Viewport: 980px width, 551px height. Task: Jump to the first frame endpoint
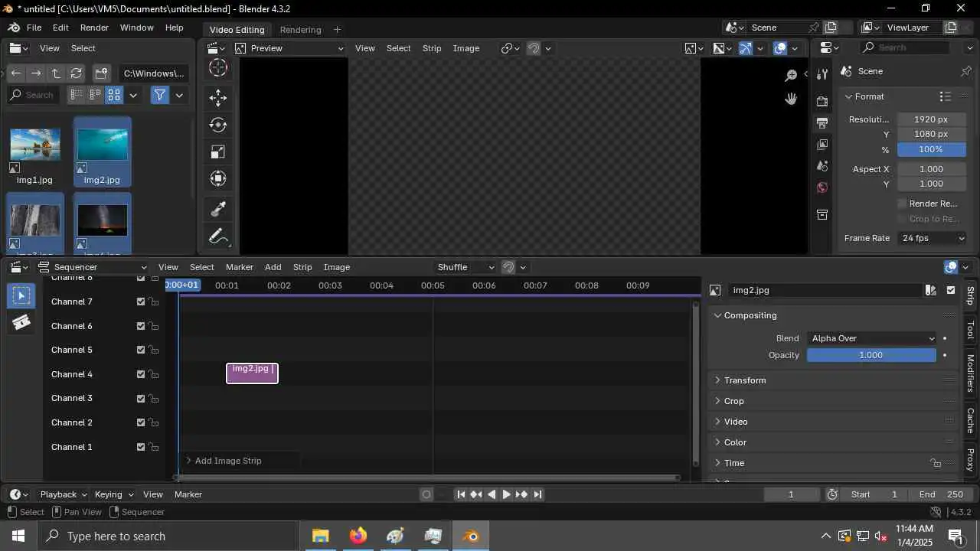pos(461,494)
